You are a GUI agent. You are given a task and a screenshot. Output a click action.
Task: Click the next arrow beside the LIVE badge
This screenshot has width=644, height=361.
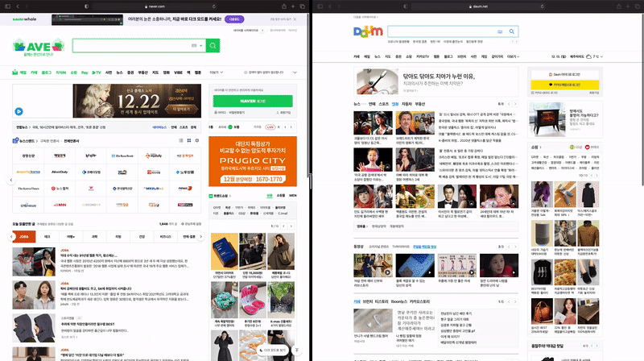[x=291, y=127]
